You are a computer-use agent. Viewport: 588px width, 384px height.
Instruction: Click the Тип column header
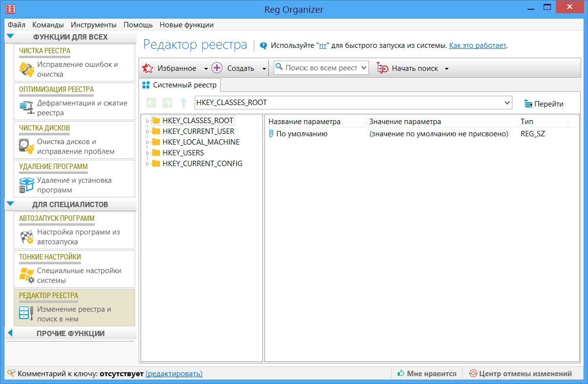pyautogui.click(x=543, y=121)
